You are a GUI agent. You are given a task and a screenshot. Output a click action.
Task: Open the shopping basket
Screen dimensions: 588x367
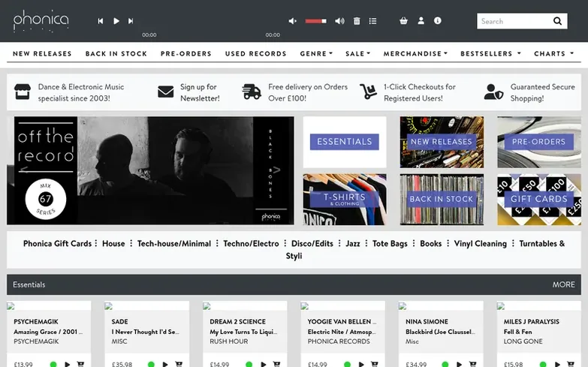pos(403,20)
